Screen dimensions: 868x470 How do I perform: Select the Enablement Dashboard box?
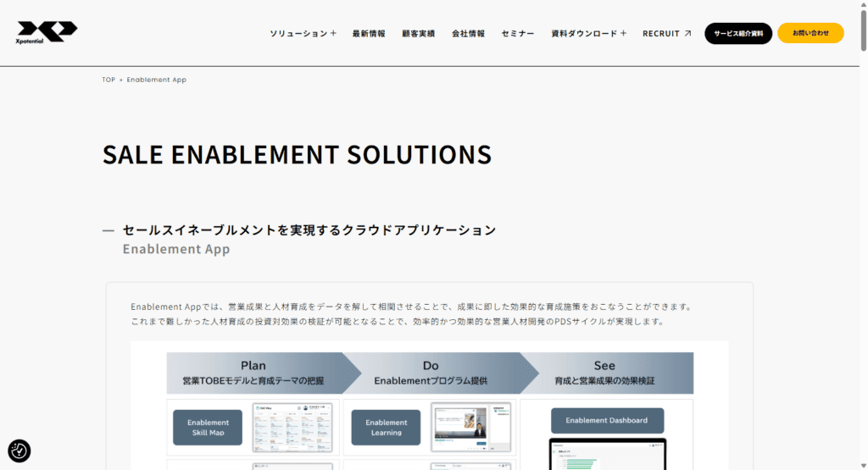pyautogui.click(x=607, y=420)
